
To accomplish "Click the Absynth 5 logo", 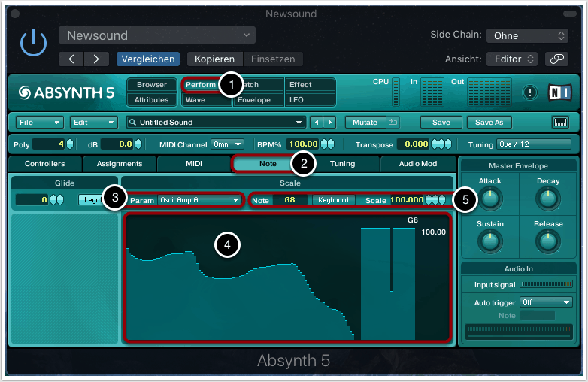I will tap(67, 92).
